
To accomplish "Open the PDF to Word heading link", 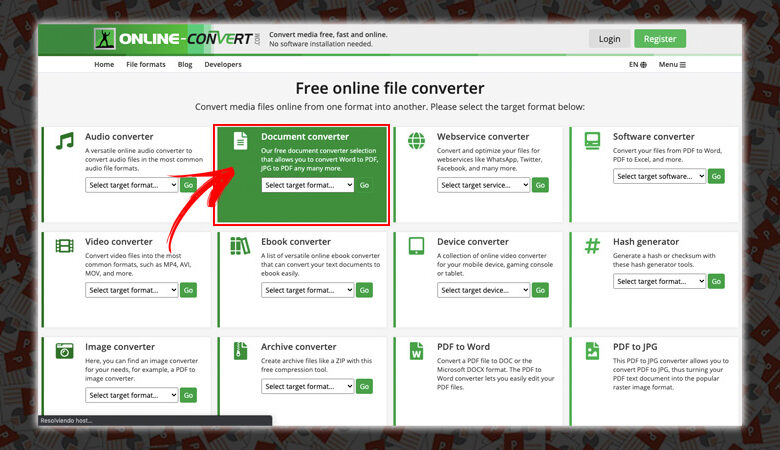I will (463, 347).
